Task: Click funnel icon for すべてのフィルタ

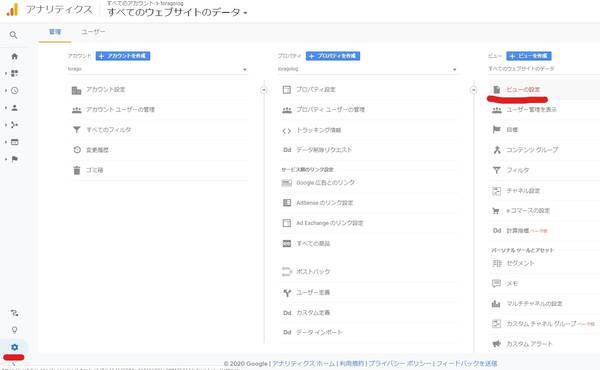Action: pyautogui.click(x=77, y=130)
